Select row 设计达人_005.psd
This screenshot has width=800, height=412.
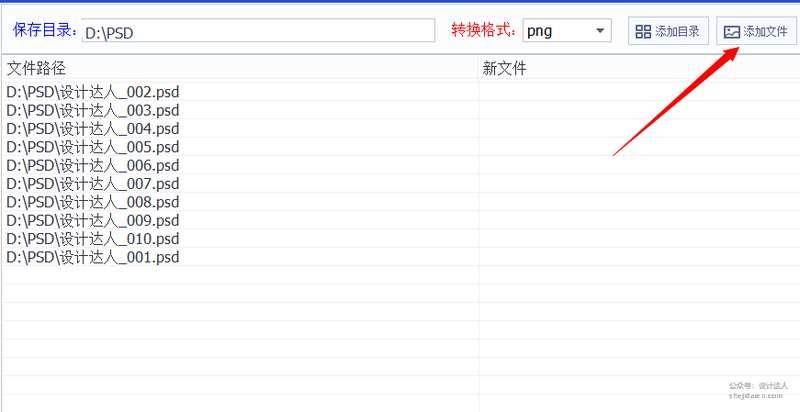[93, 147]
